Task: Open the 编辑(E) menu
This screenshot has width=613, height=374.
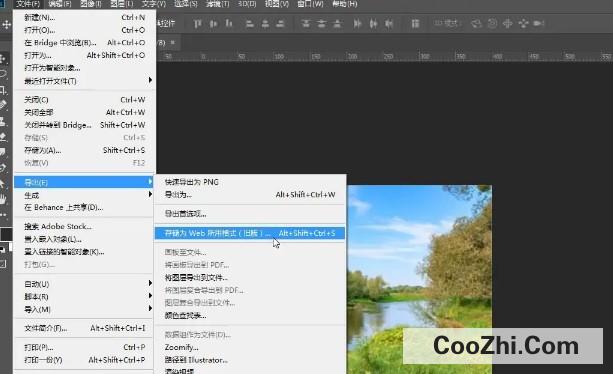Action: [60, 4]
